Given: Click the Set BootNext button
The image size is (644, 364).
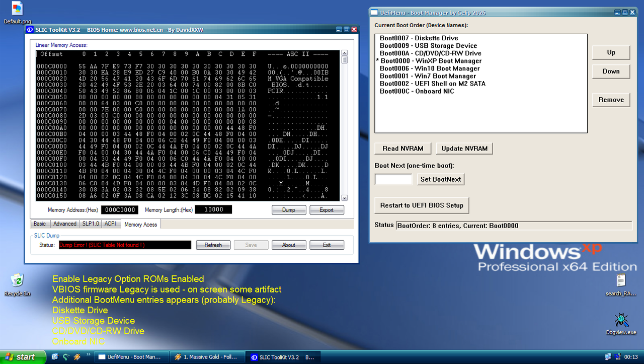Looking at the screenshot, I should [441, 179].
